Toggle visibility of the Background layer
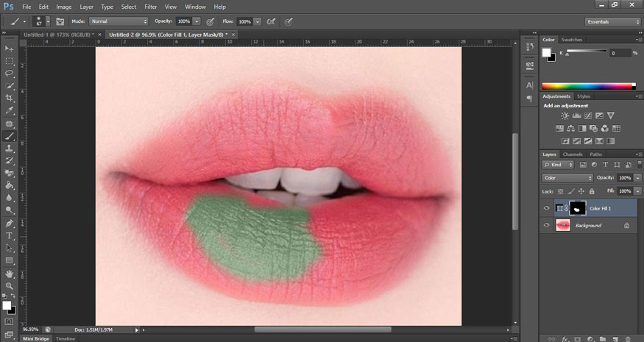The height and width of the screenshot is (342, 644). [x=546, y=225]
